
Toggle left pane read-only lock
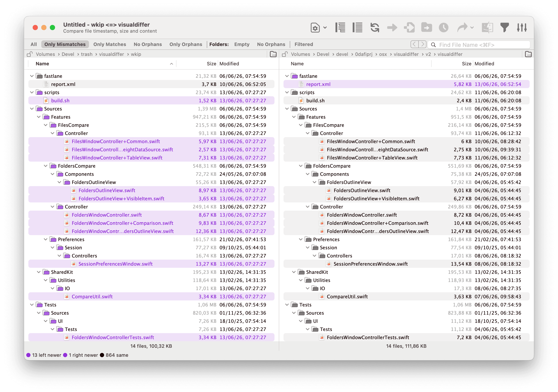(x=30, y=54)
